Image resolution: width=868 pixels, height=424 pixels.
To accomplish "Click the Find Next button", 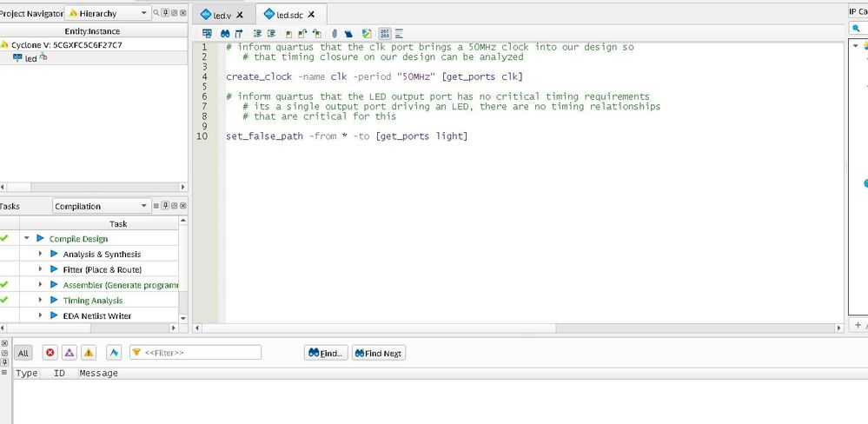I will [x=378, y=353].
